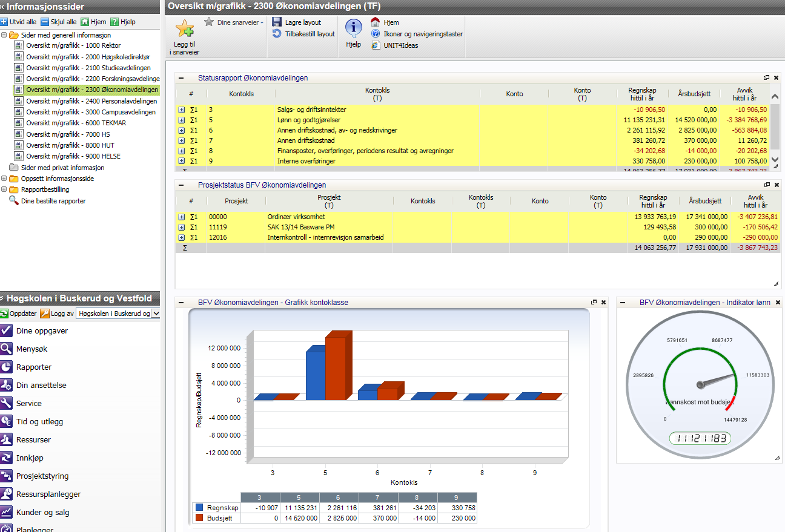Expand row 7 Annen driftskostnad

(181, 141)
